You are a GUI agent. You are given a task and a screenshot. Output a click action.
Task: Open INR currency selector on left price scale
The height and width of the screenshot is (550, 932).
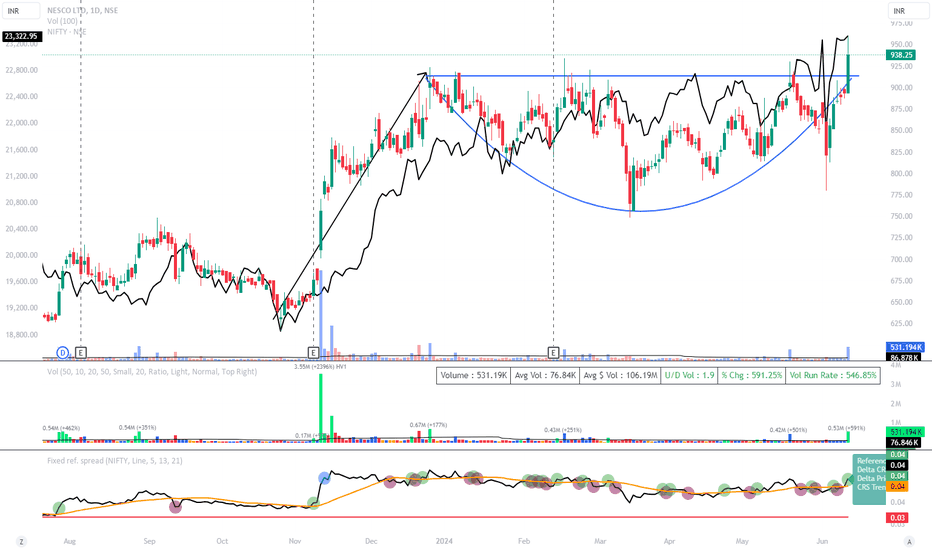(21, 11)
